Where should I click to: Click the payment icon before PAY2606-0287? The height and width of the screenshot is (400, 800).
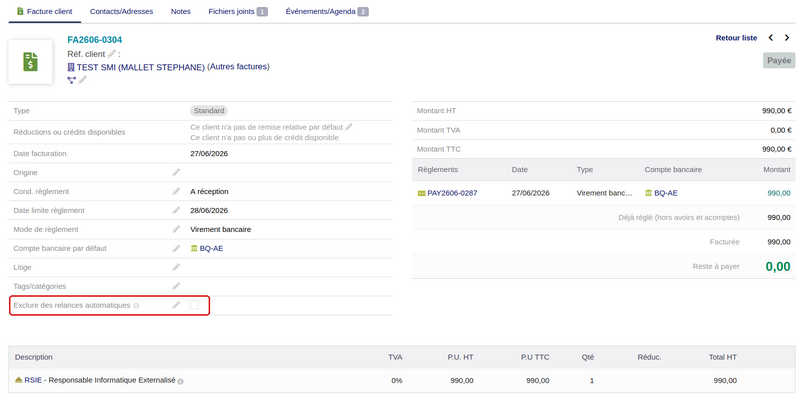pos(421,193)
